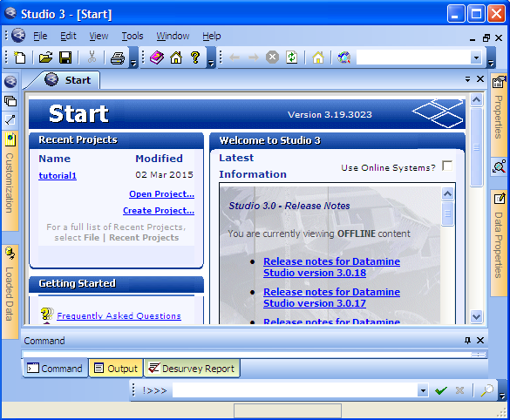510x420 pixels.
Task: Click the green checkmark run command icon
Action: (x=441, y=390)
